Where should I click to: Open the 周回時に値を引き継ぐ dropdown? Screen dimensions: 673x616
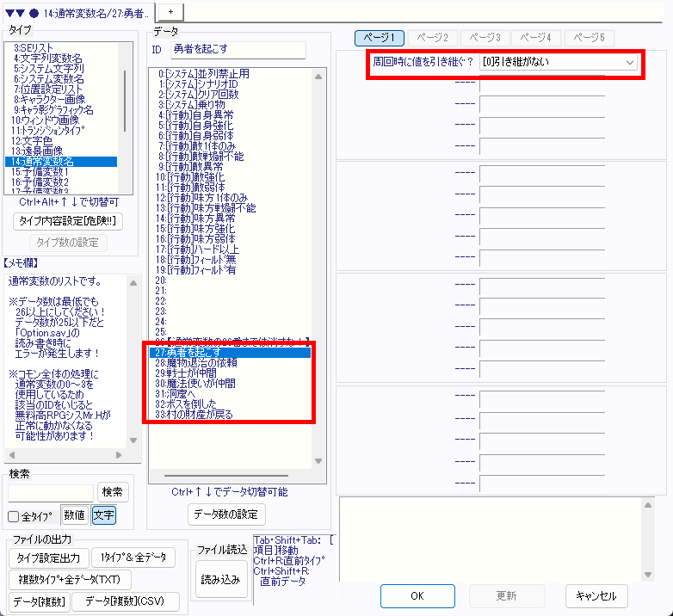pos(558,62)
